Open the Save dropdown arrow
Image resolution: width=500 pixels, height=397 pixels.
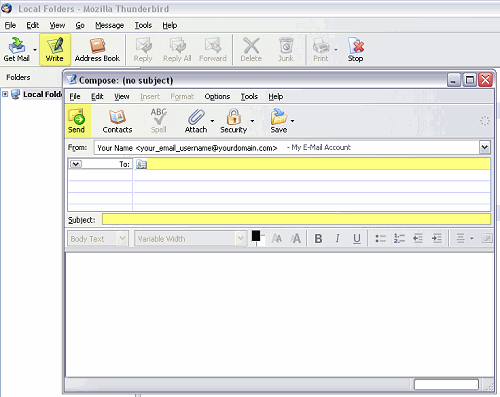[292, 121]
